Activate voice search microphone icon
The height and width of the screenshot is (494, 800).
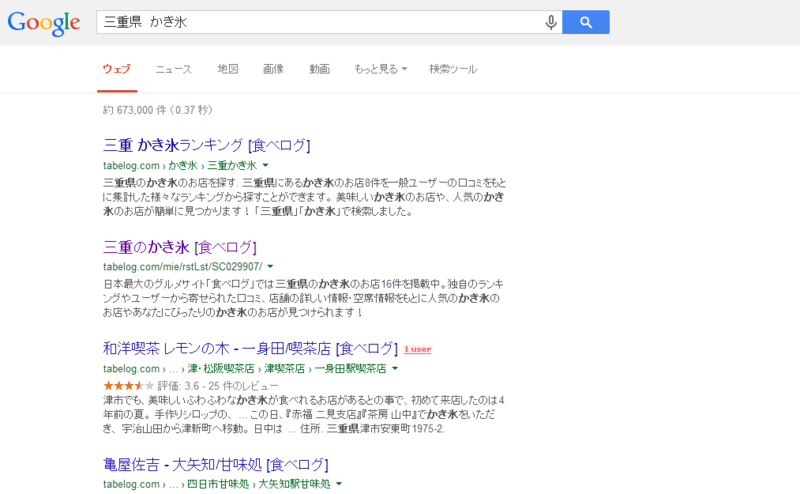point(551,22)
